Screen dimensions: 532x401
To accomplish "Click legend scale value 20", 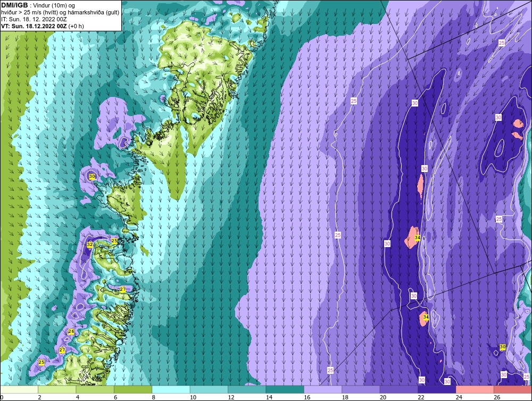I will pyautogui.click(x=383, y=397).
